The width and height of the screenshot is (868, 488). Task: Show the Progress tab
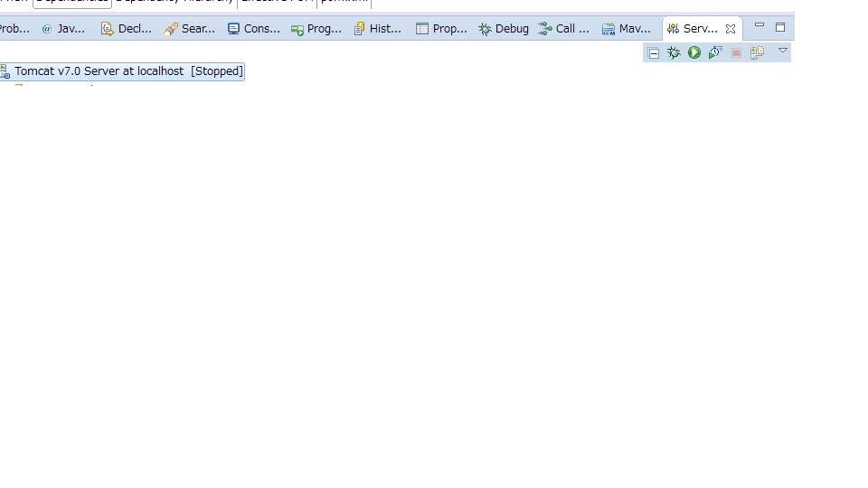point(316,29)
